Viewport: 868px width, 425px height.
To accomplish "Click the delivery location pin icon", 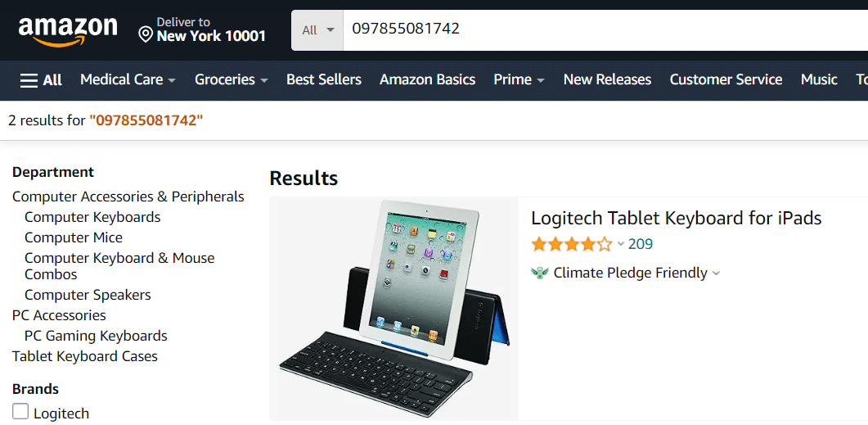I will pyautogui.click(x=146, y=36).
